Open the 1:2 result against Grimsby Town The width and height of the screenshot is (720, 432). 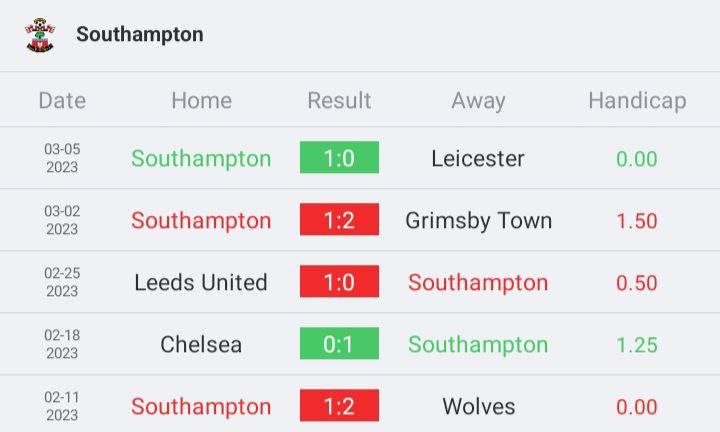tap(339, 219)
